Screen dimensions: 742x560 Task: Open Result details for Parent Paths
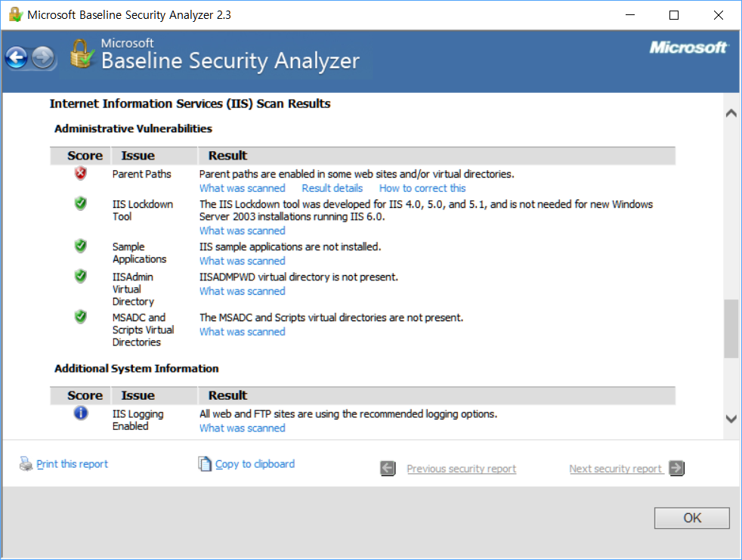332,188
